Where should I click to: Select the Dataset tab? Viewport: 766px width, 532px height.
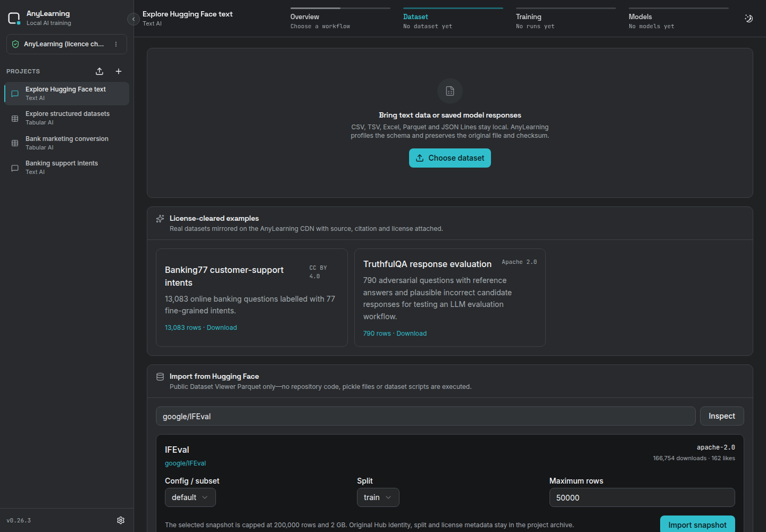[453, 19]
